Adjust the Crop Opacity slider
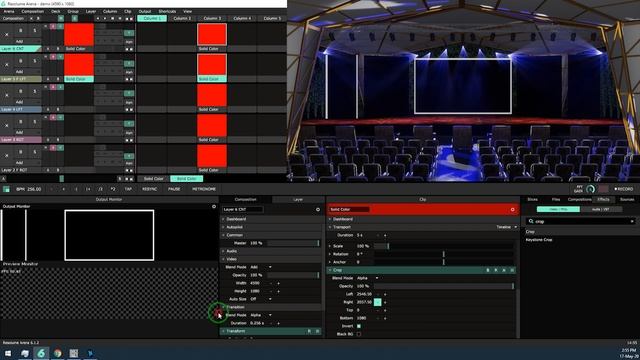Viewport: 640px width, 360px height. pos(444,286)
